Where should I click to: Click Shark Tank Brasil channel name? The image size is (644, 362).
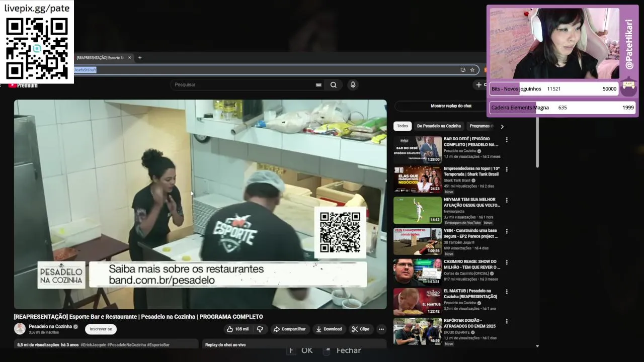(x=457, y=180)
